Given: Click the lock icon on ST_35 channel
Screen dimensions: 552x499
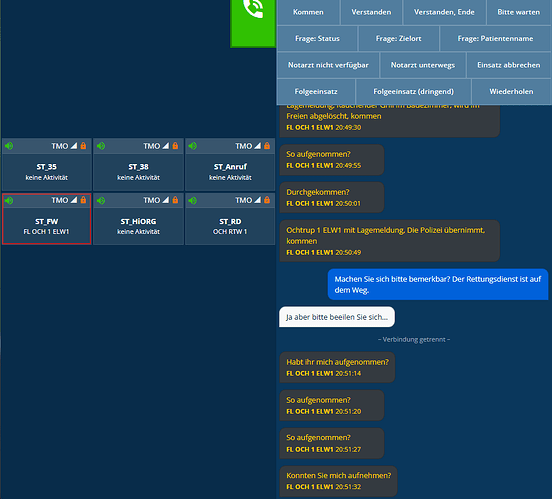Looking at the screenshot, I should pos(83,146).
